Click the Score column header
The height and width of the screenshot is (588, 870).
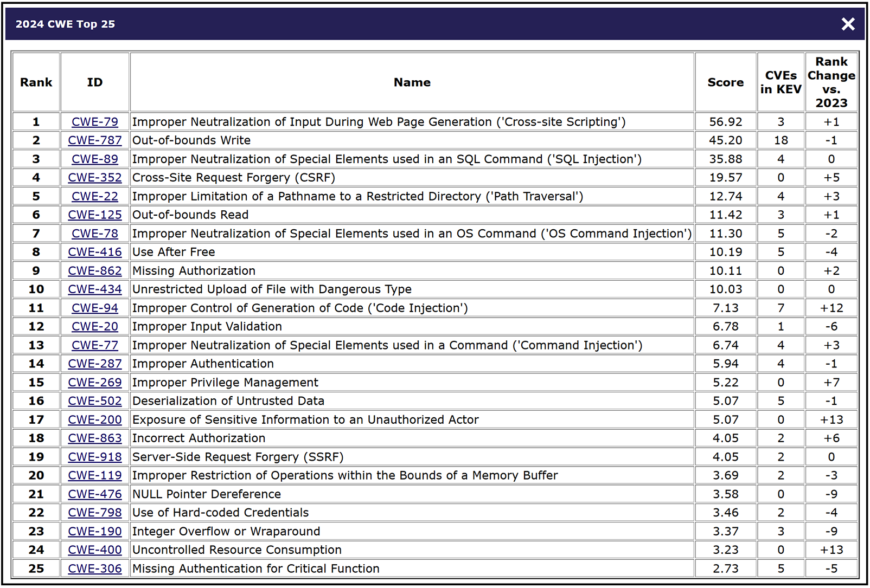(725, 82)
